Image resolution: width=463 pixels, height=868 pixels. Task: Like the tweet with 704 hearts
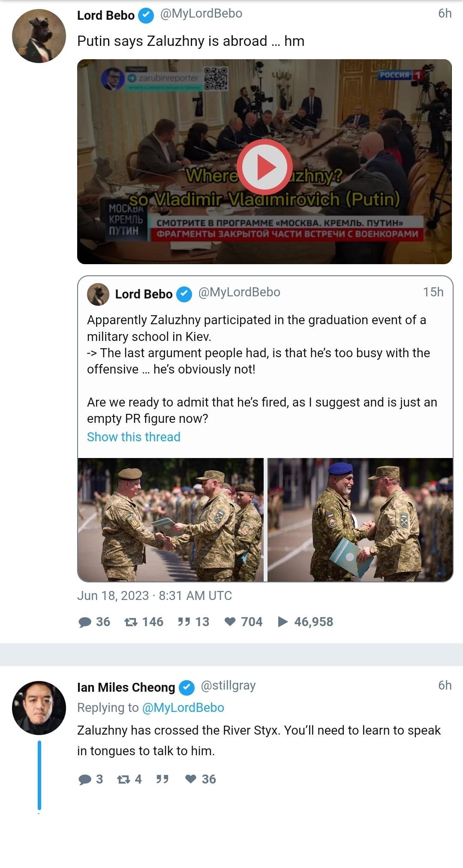[230, 622]
